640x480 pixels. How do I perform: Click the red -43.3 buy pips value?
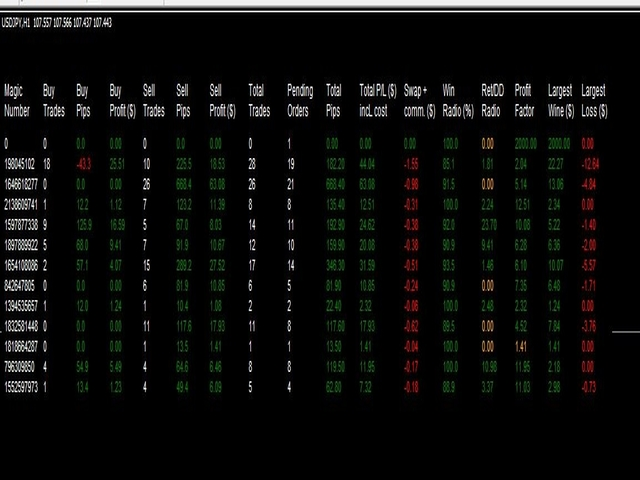84,164
